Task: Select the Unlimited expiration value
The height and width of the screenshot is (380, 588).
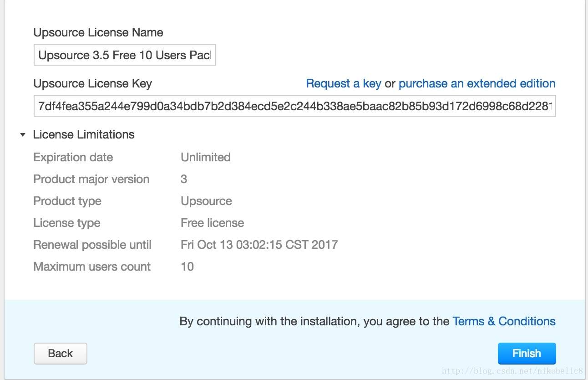Action: click(206, 157)
